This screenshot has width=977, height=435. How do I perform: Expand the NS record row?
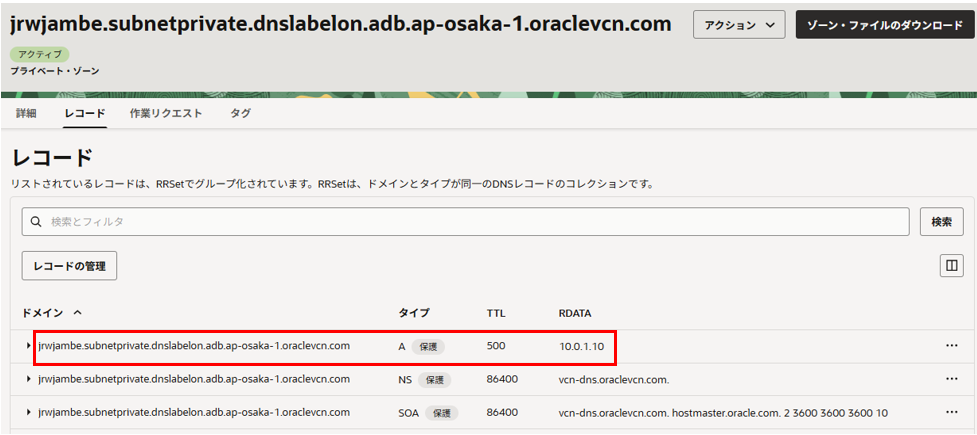pyautogui.click(x=28, y=380)
